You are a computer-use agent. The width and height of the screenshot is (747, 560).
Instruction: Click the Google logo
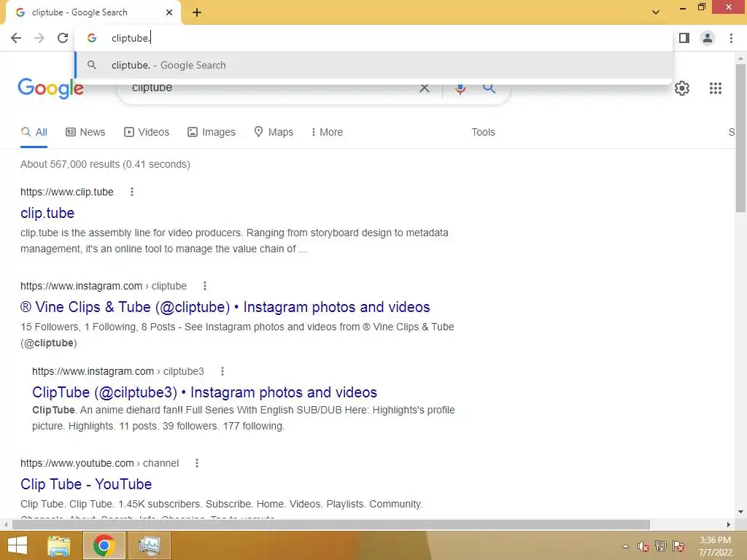(x=50, y=88)
